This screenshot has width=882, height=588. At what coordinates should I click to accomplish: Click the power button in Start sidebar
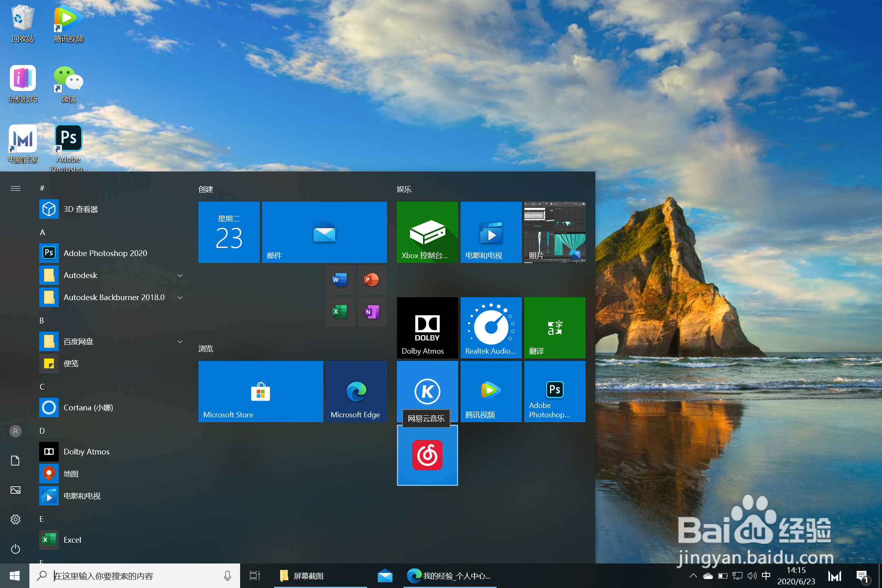point(16,549)
